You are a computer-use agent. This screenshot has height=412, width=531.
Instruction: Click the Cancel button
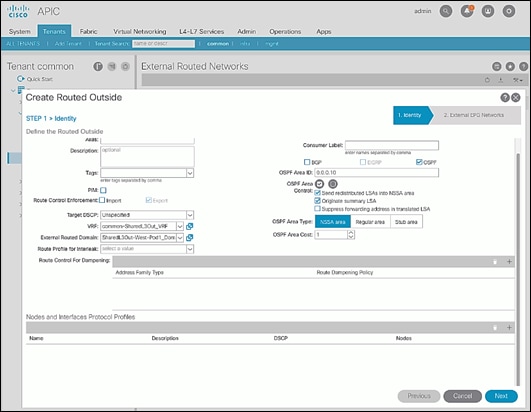point(463,396)
